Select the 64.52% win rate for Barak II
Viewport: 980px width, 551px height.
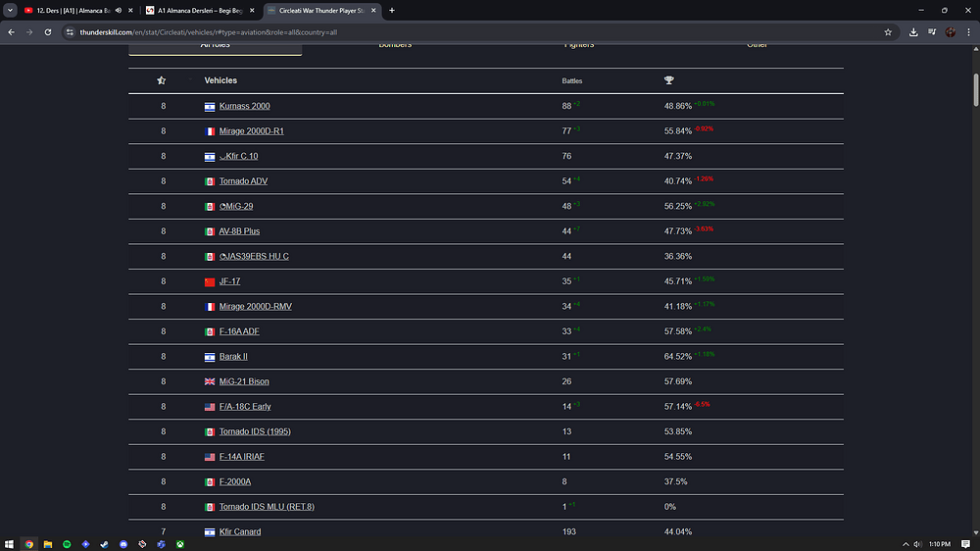pos(677,356)
